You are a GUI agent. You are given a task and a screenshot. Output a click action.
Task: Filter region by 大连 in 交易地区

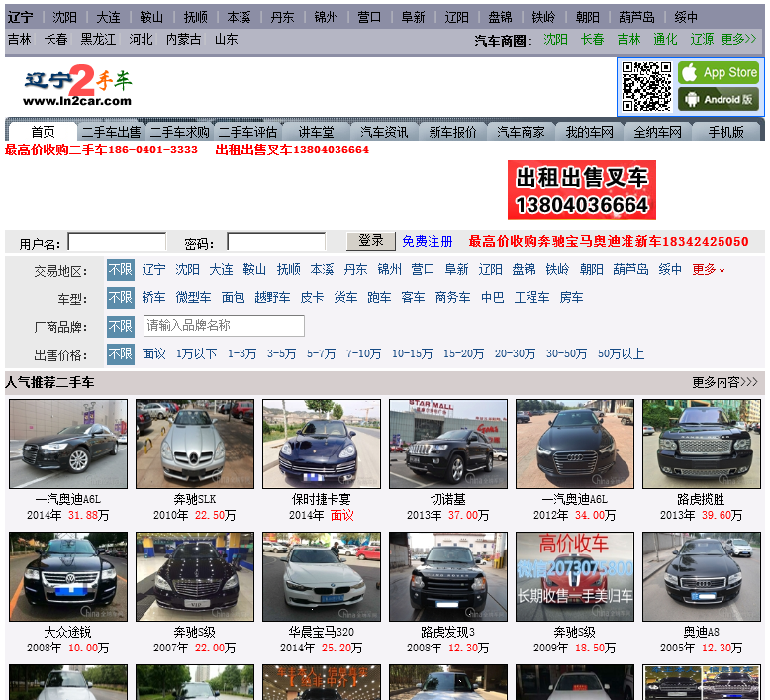[221, 269]
